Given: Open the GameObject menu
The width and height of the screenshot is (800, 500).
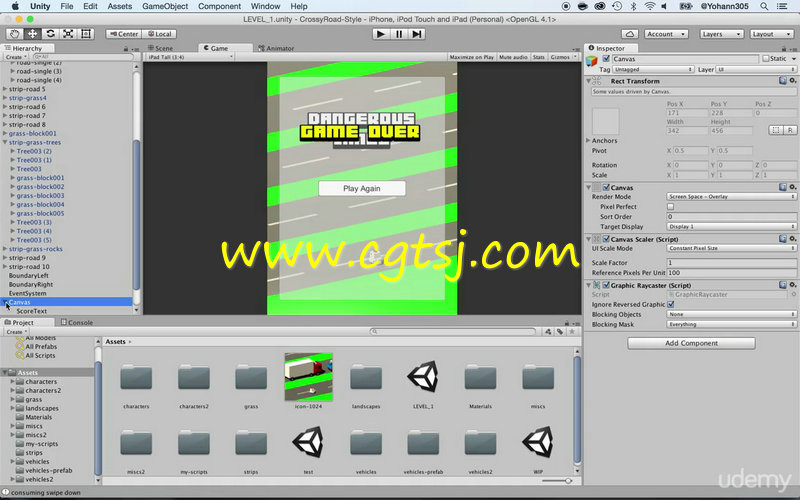Looking at the screenshot, I should coord(165,6).
